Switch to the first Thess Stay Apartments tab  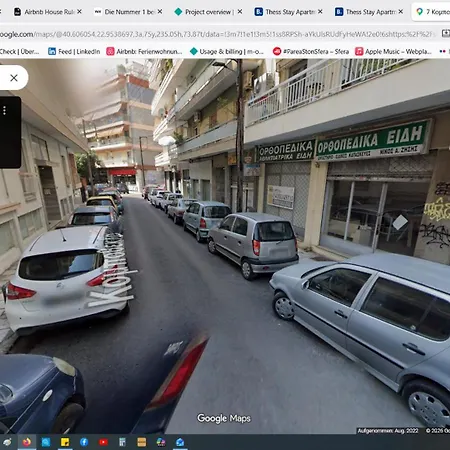[289, 12]
